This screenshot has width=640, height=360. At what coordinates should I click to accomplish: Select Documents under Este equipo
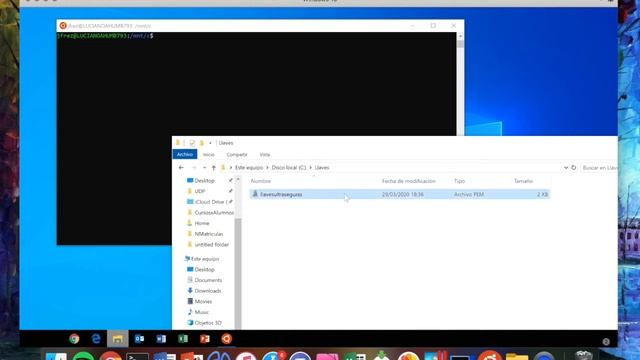coord(208,280)
